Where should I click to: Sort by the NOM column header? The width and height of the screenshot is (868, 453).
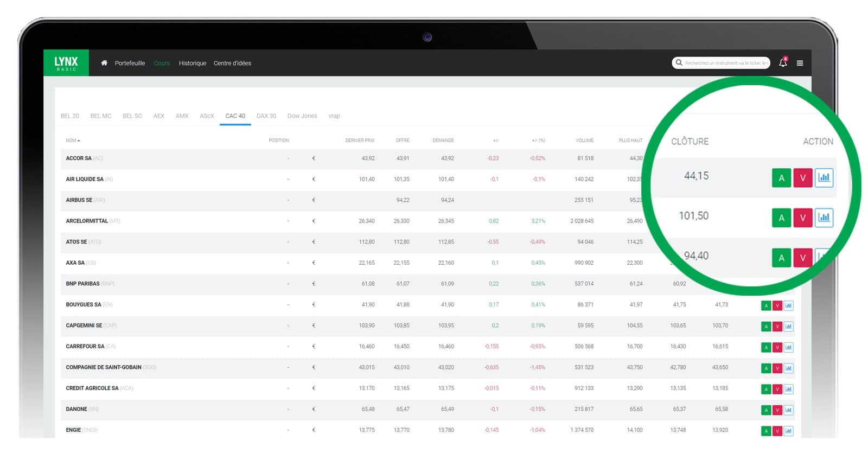coord(73,141)
